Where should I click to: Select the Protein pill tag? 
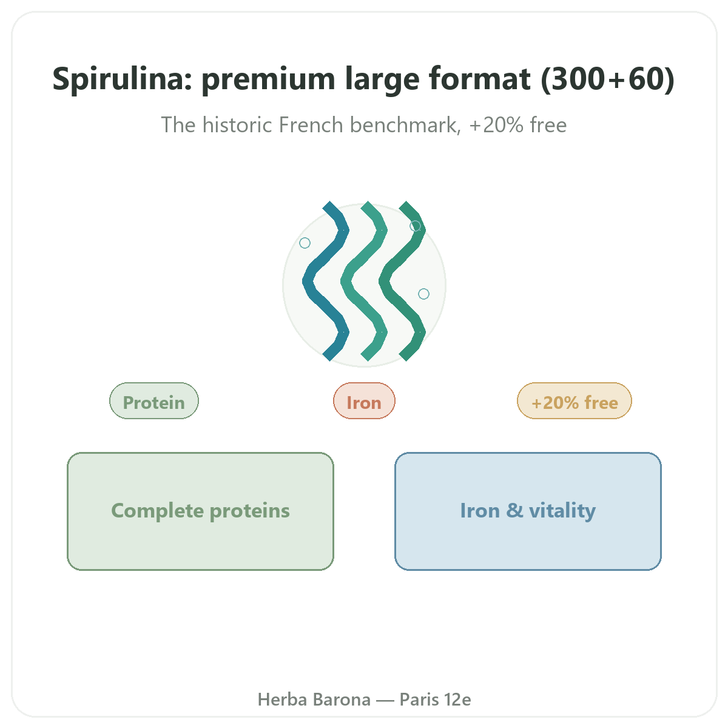154,401
